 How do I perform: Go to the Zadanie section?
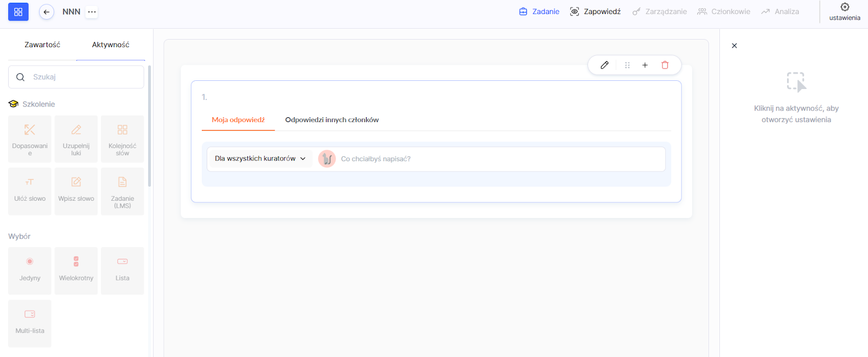539,11
